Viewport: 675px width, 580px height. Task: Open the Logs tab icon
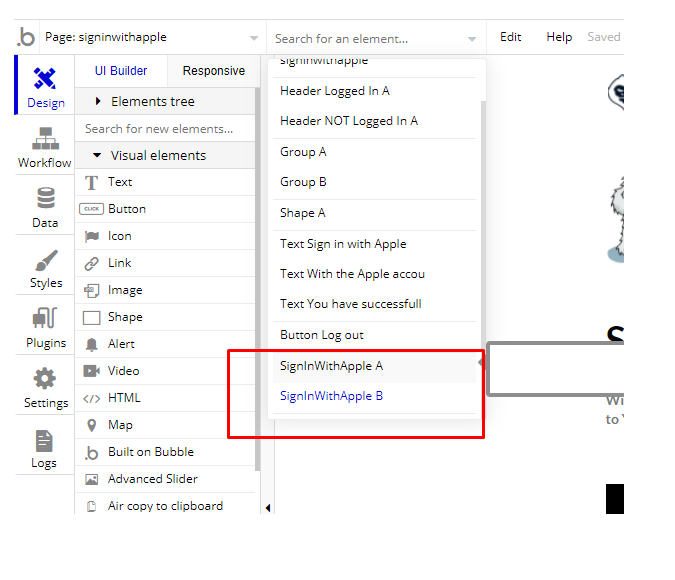[x=44, y=441]
